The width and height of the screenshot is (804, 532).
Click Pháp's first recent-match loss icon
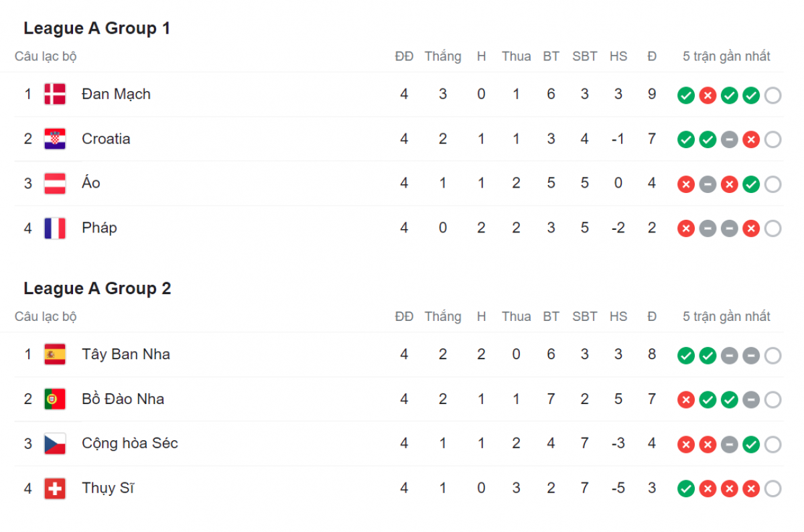click(686, 228)
